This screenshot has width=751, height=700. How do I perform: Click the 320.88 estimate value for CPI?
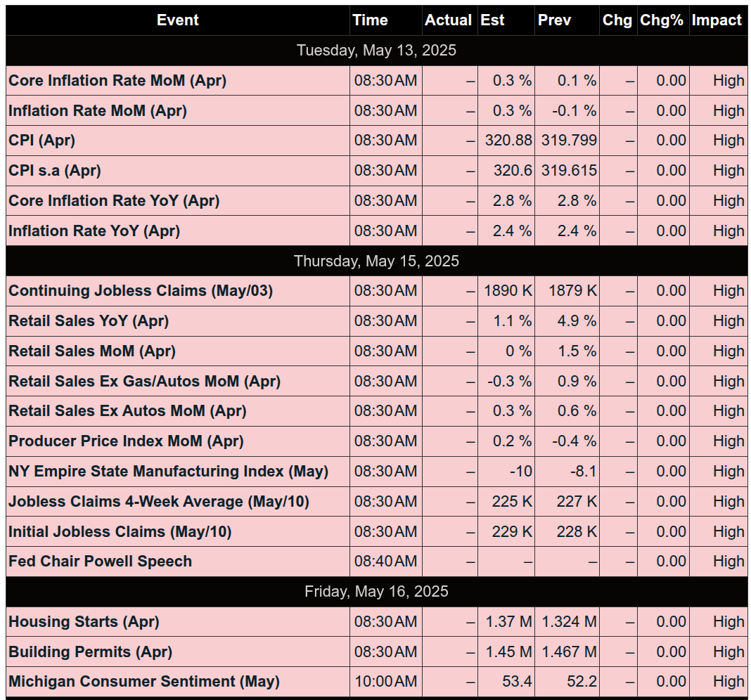tap(508, 141)
